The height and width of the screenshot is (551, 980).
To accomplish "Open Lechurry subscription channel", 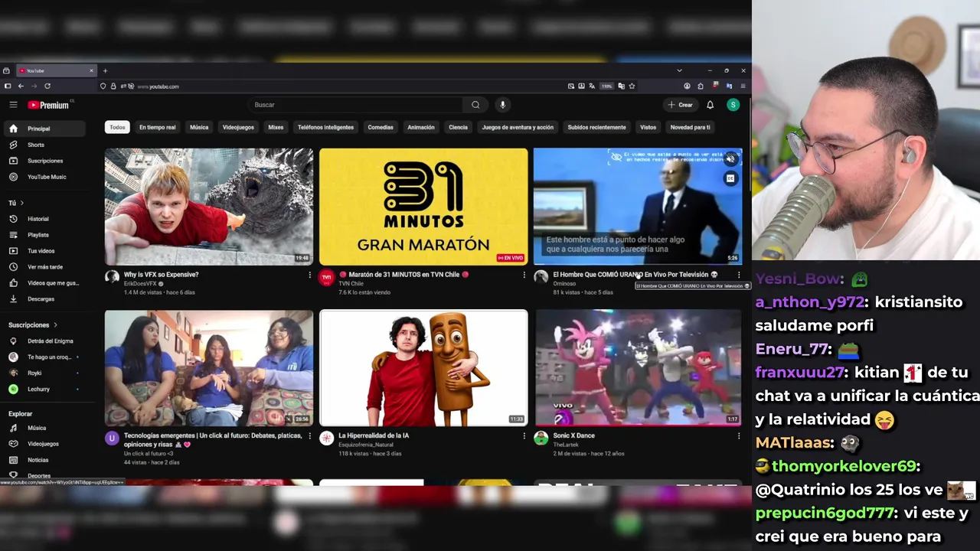I will tap(43, 390).
